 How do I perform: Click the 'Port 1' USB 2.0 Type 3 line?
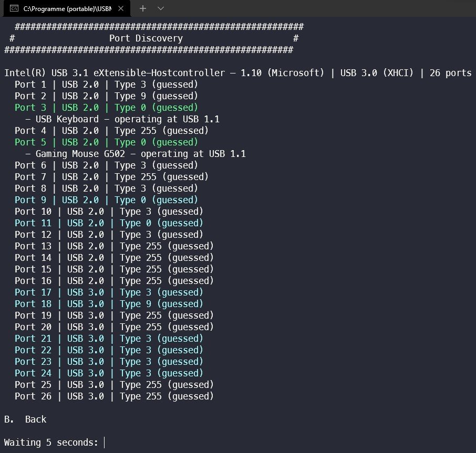pos(106,85)
